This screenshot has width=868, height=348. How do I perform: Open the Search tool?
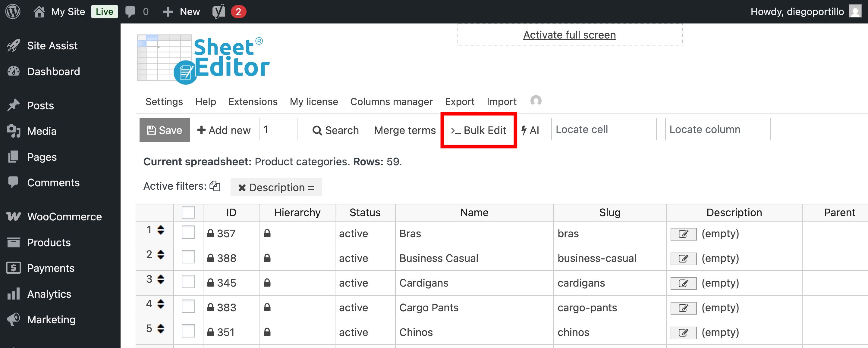pyautogui.click(x=336, y=130)
